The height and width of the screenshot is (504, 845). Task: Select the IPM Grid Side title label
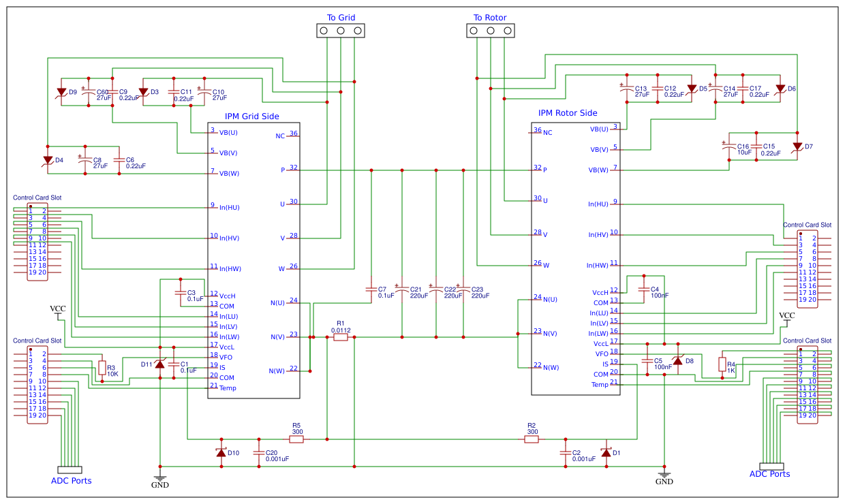251,116
